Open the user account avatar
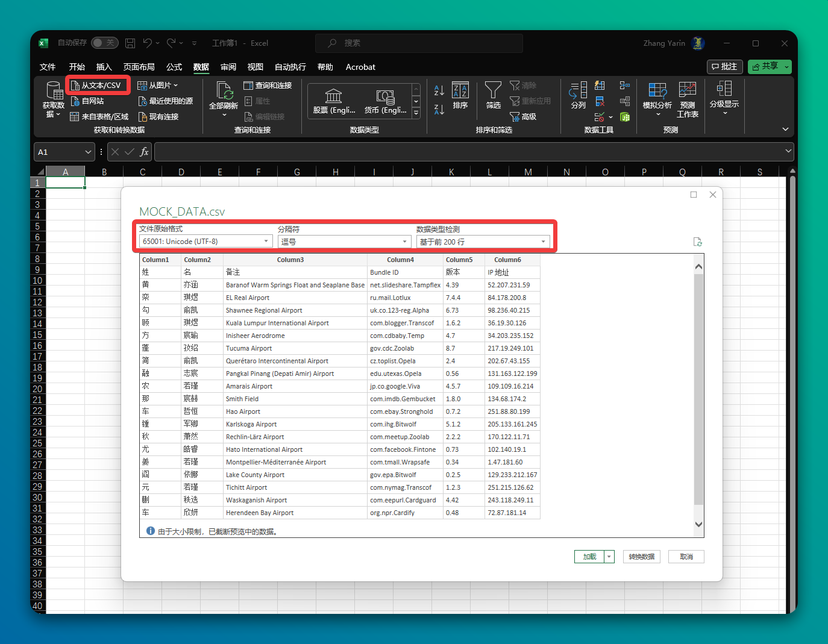The image size is (828, 644). tap(698, 43)
